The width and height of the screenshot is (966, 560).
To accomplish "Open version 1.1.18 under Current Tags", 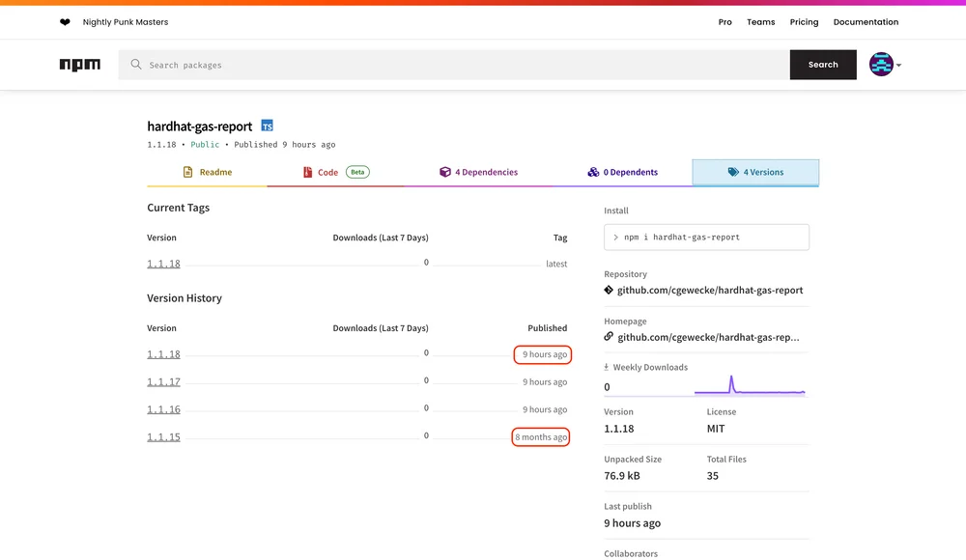I will point(163,264).
